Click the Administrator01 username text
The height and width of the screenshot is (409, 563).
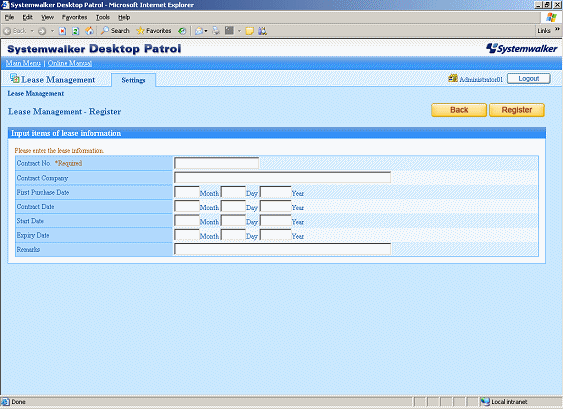tap(481, 79)
